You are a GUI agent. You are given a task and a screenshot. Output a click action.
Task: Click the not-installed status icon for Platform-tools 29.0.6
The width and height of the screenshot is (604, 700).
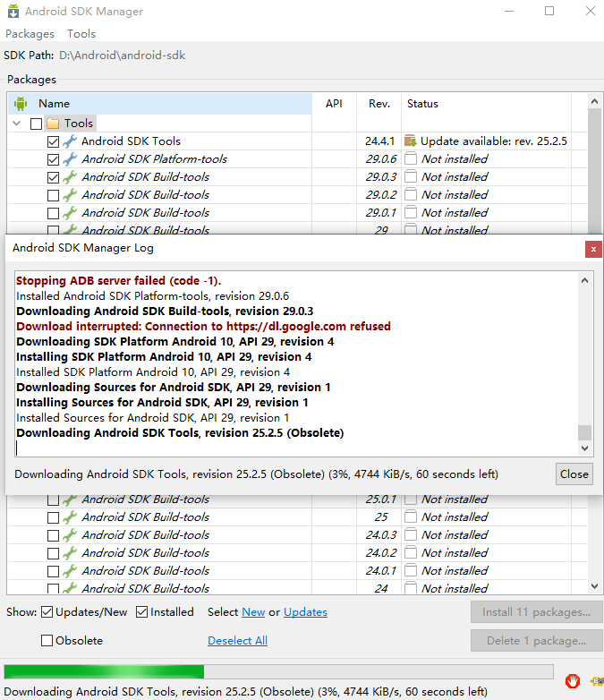[410, 159]
